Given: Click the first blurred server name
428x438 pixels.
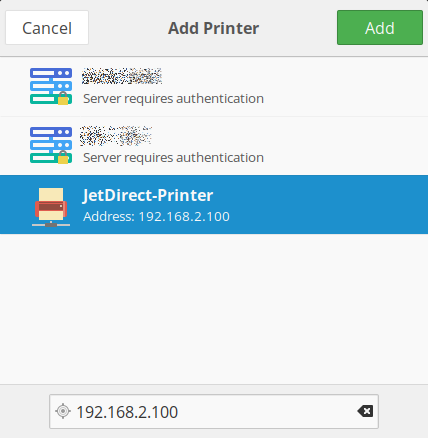Looking at the screenshot, I should [x=122, y=76].
